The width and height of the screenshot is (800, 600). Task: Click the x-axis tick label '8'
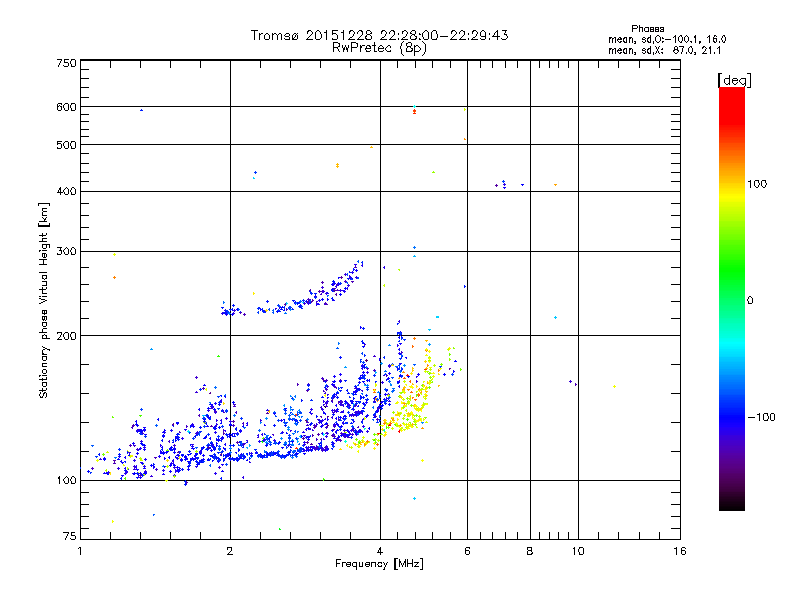pyautogui.click(x=530, y=551)
